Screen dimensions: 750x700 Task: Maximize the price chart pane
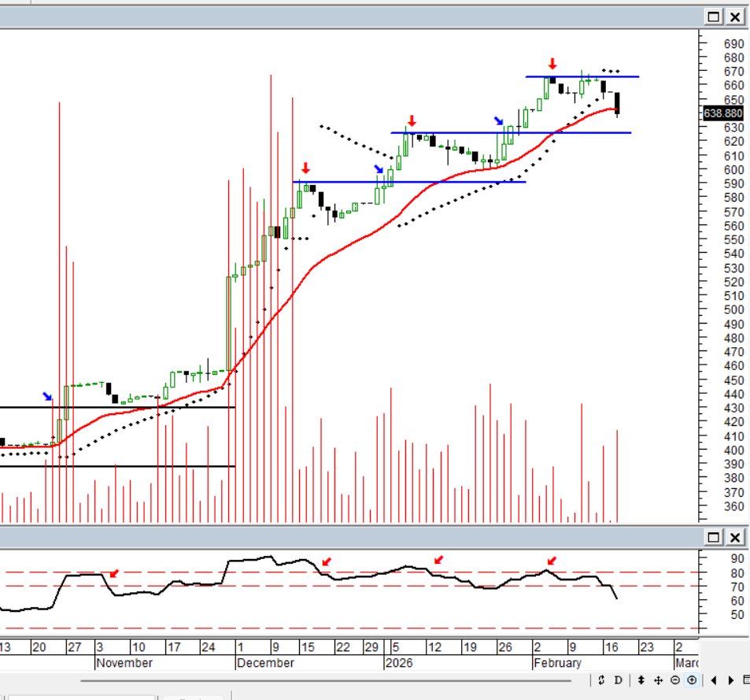pyautogui.click(x=713, y=17)
